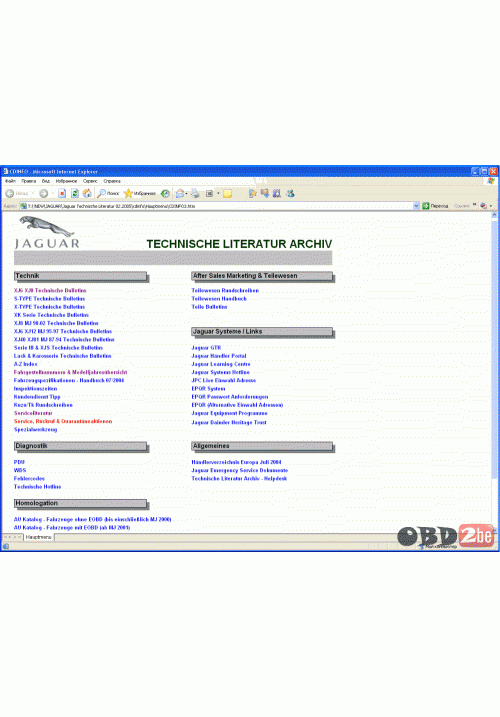Open S-TYPE Technische Bulletins link
This screenshot has height=717, width=500.
tap(49, 299)
